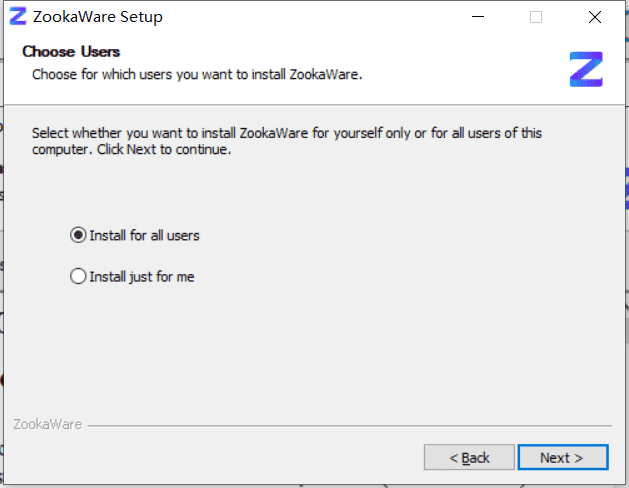Click the instruction paragraph starting with 'Select whether'
Image resolution: width=629 pixels, height=488 pixels.
pos(287,141)
